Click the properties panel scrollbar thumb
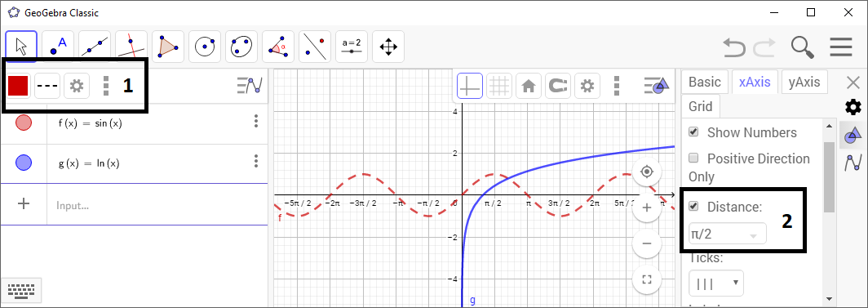868x308 pixels. 829,176
